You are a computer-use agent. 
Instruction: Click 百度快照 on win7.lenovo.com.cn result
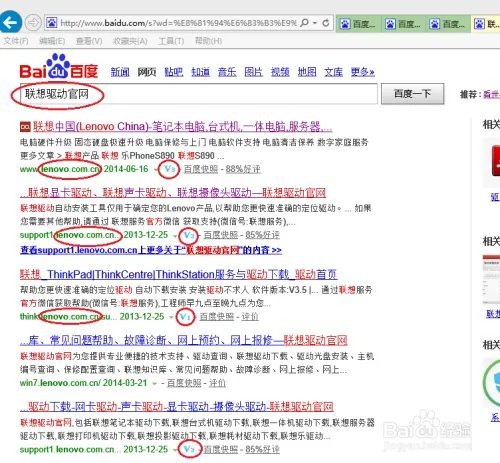click(184, 383)
